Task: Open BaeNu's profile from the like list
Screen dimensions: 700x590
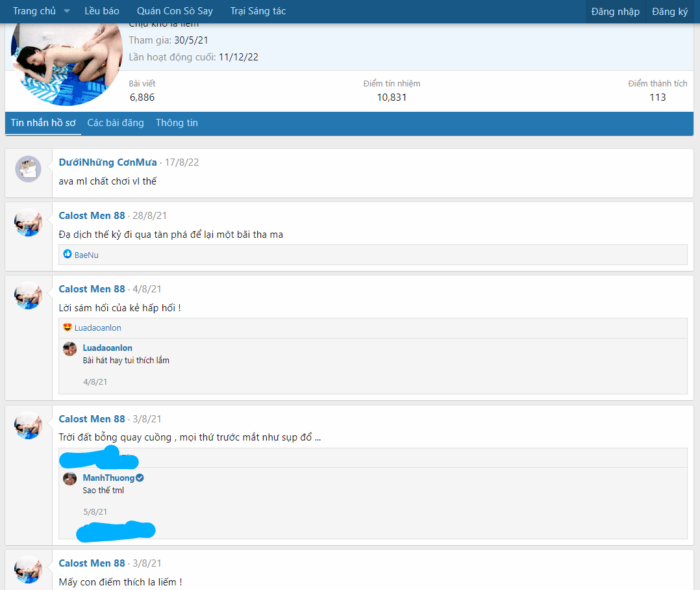Action: point(86,255)
